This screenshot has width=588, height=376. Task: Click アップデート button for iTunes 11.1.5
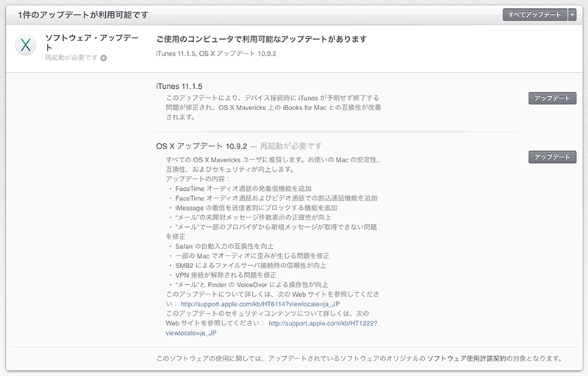tap(553, 98)
